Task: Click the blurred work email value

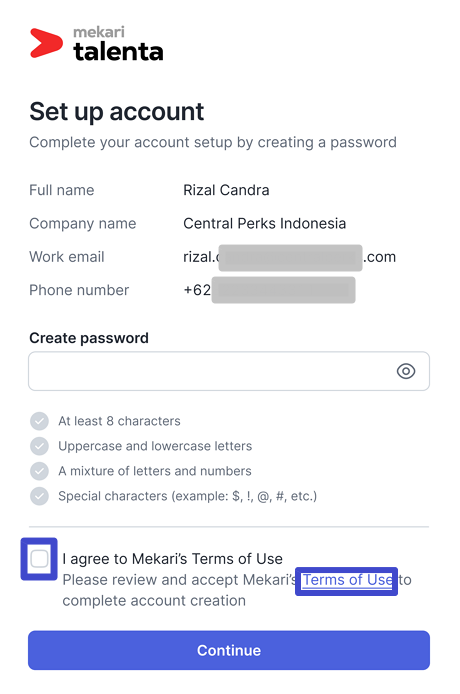Action: (290, 257)
